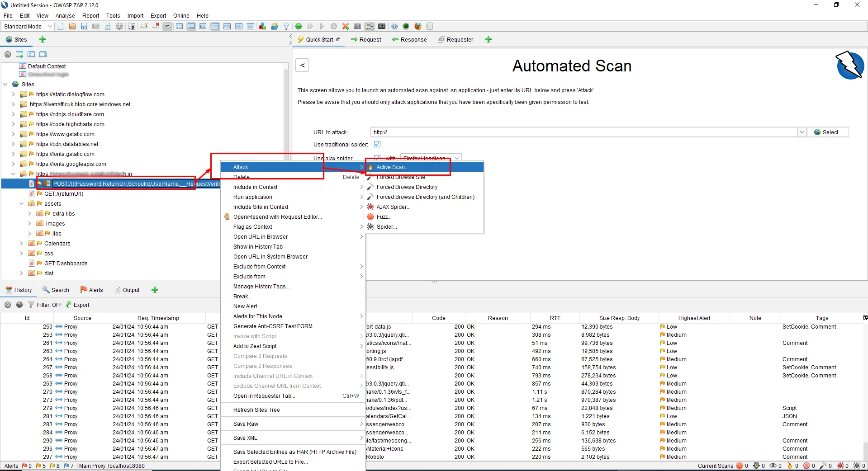Screen dimensions: 868x471
Task: Switch to the Alerts tab
Action: coord(92,290)
